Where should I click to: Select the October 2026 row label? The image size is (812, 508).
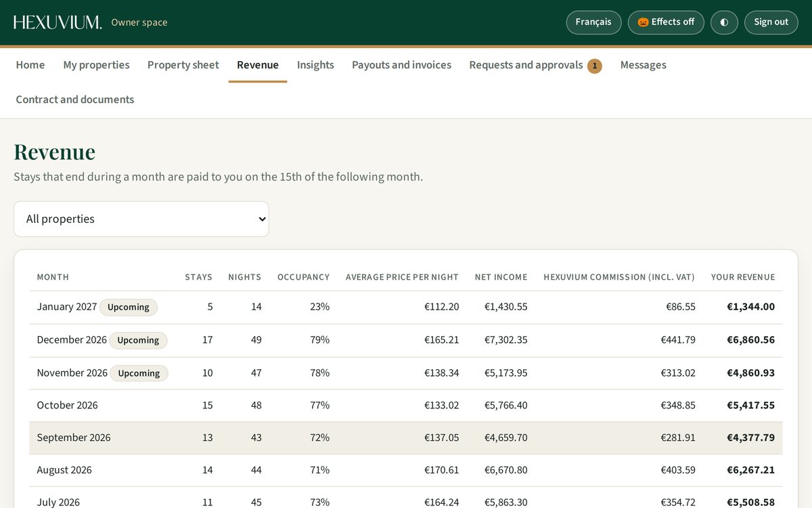click(x=68, y=406)
